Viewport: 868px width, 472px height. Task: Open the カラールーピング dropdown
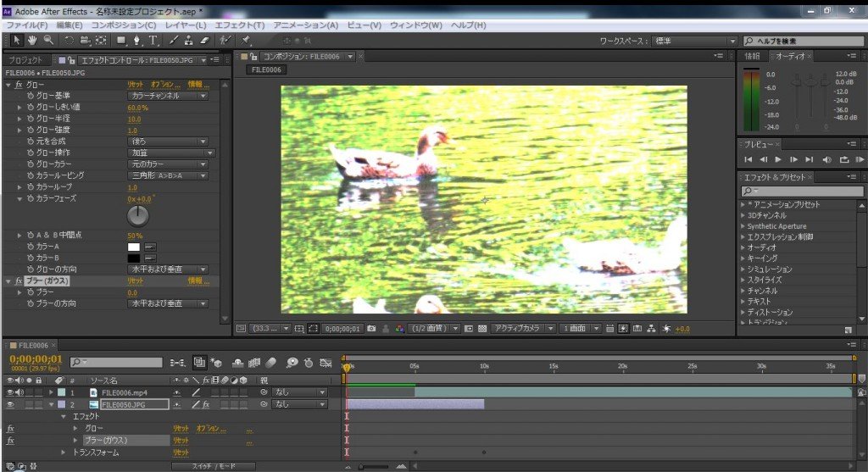[168, 175]
